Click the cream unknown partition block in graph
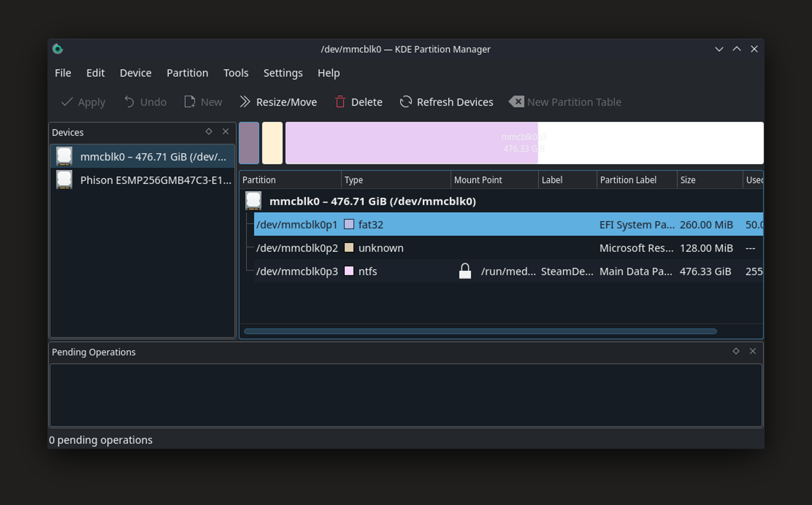Screen dimensions: 812x505 point(272,143)
